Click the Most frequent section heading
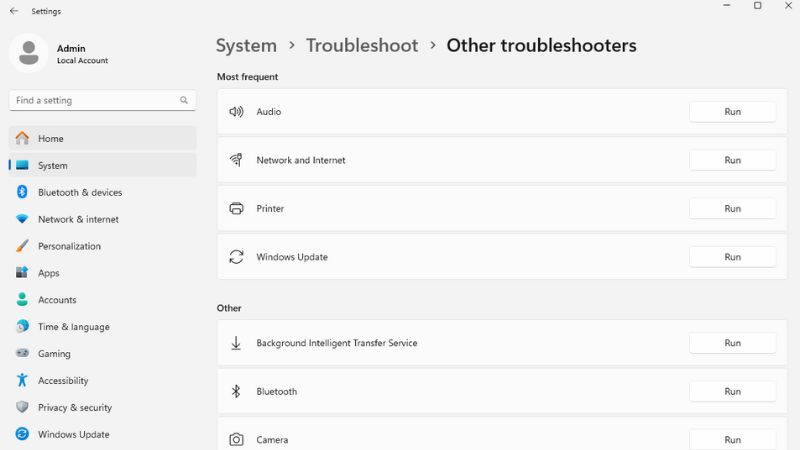This screenshot has height=450, width=800. [247, 77]
